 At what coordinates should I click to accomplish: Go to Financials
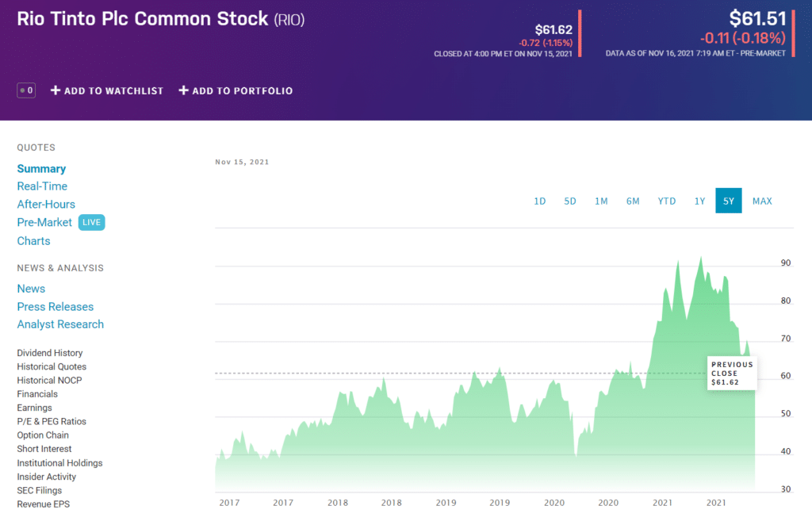(37, 394)
